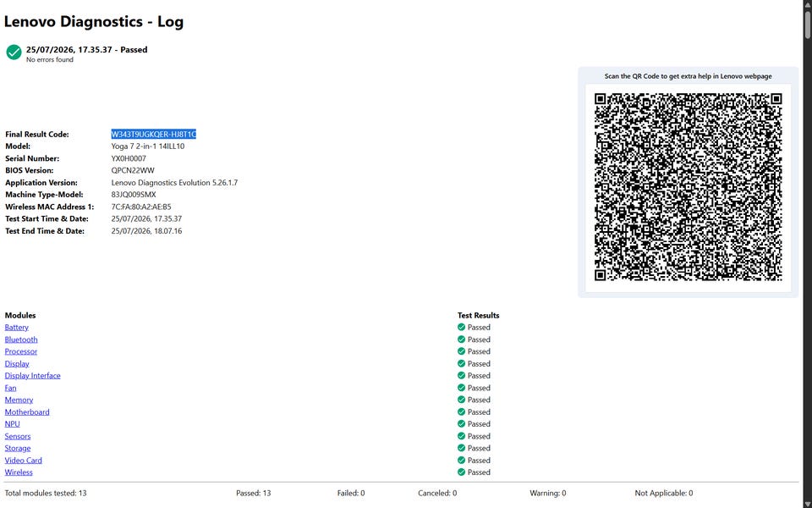
Task: Open the Display Interface module link
Action: [x=33, y=376]
